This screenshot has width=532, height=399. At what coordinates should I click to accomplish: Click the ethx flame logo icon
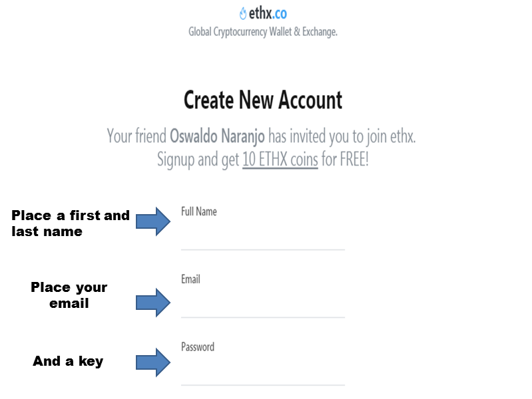(x=242, y=14)
